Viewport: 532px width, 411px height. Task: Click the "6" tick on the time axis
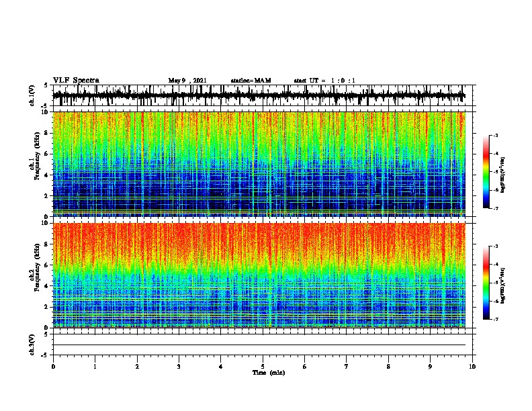tap(305, 367)
